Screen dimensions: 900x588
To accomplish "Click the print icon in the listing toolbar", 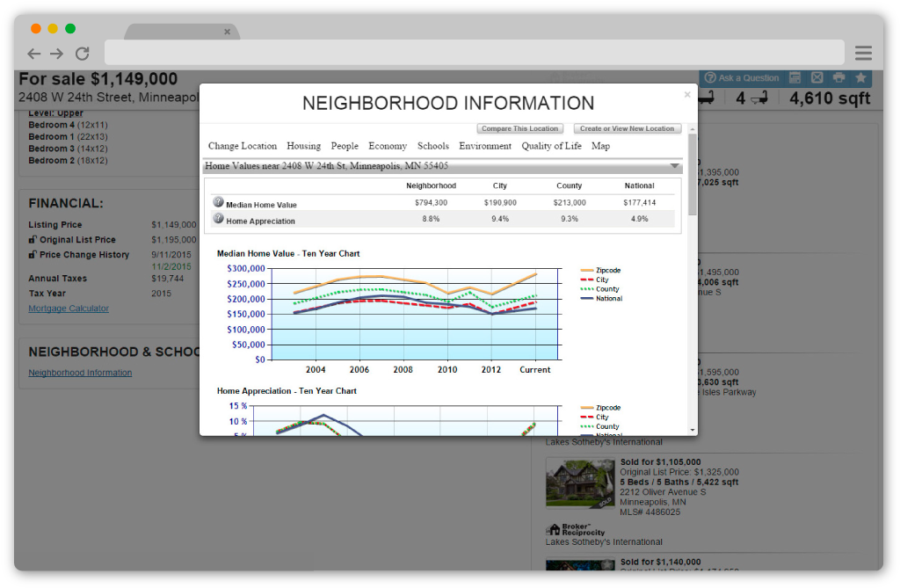I will tap(839, 78).
